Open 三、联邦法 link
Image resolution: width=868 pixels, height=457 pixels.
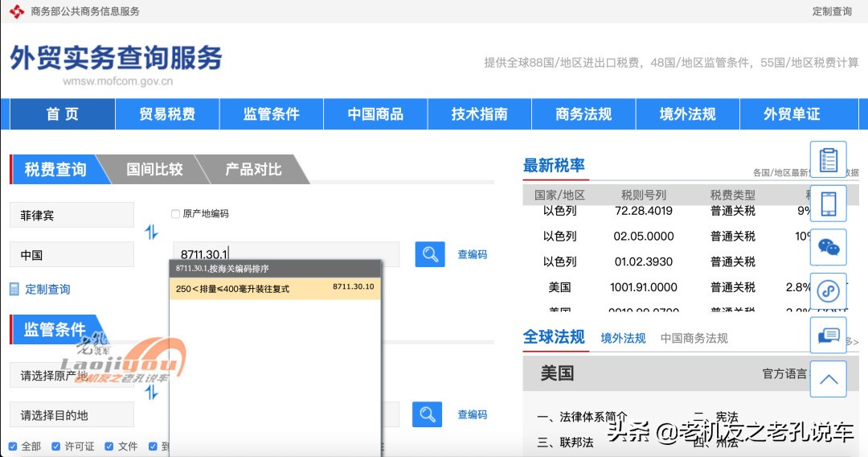[565, 442]
